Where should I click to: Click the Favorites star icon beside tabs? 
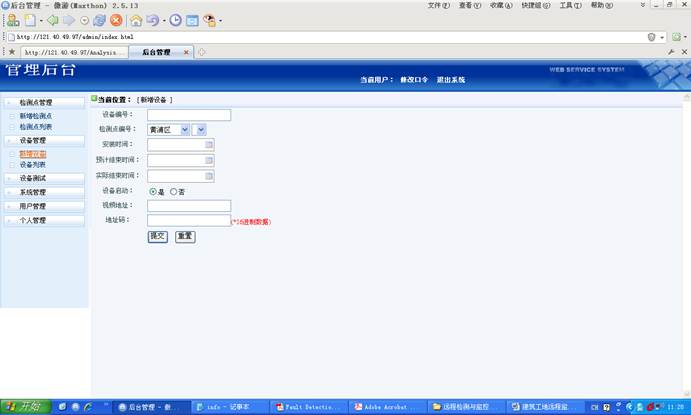(11, 52)
